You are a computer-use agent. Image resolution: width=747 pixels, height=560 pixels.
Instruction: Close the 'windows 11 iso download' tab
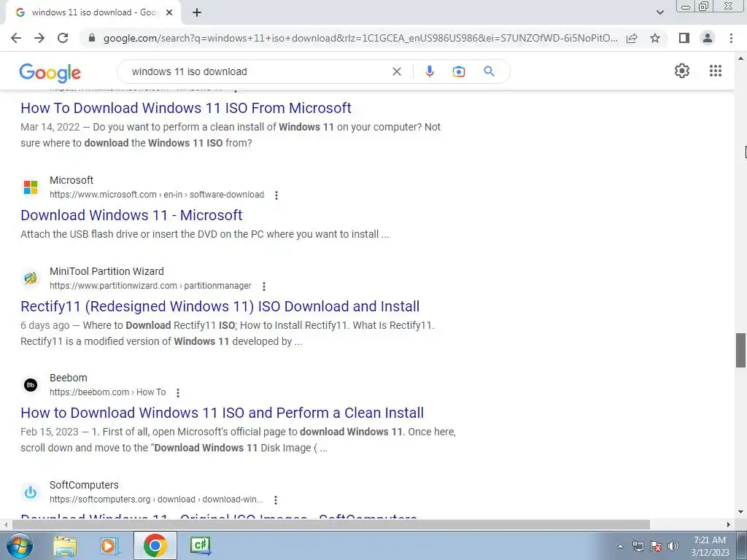click(x=169, y=13)
